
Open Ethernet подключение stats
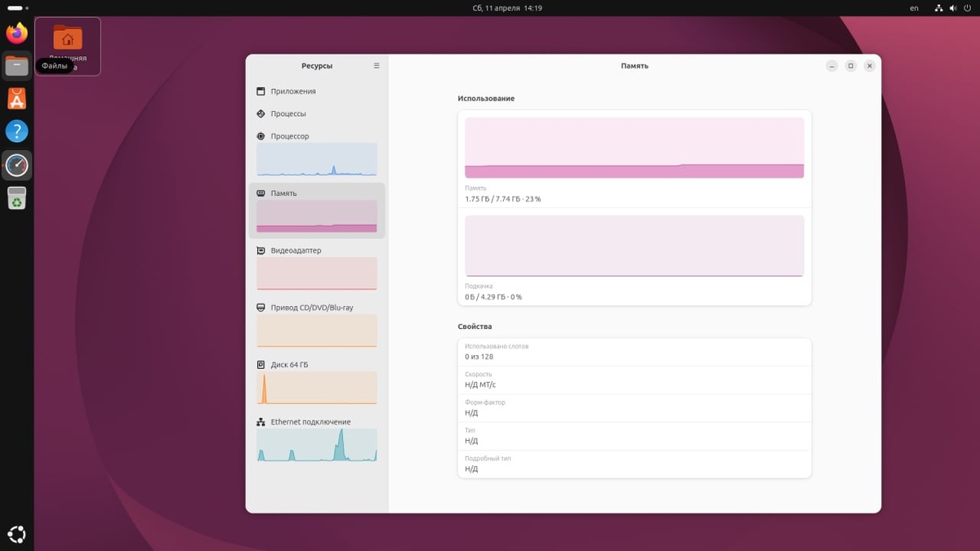[317, 439]
